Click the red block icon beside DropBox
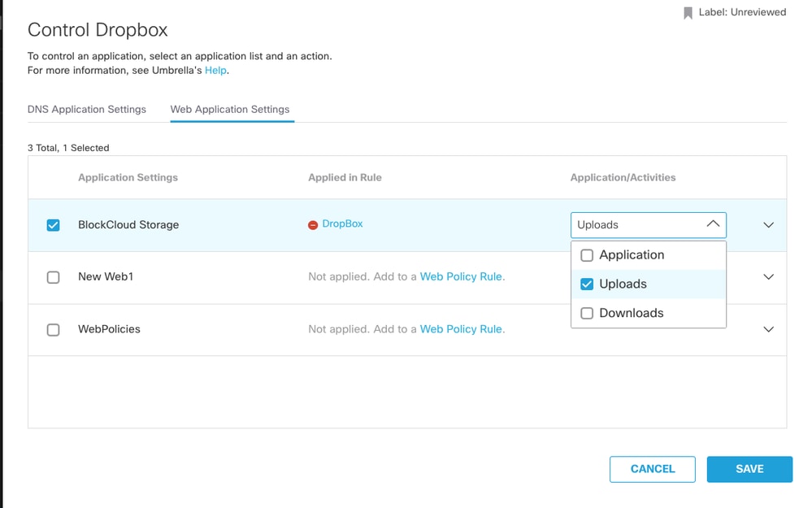 point(313,225)
